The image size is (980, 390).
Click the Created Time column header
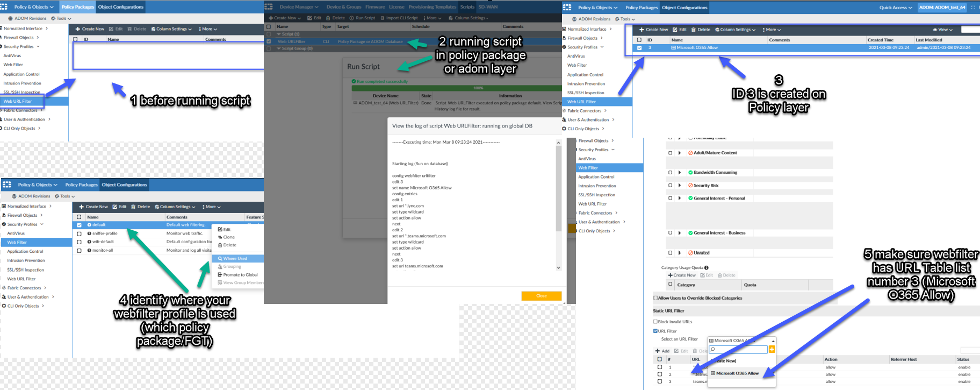tap(880, 40)
